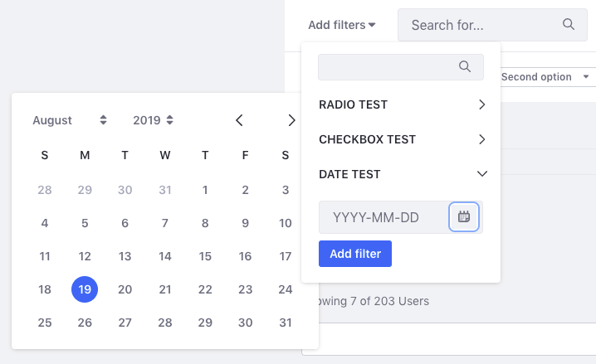Open the 2019 year dropdown
The width and height of the screenshot is (596, 364).
[153, 120]
